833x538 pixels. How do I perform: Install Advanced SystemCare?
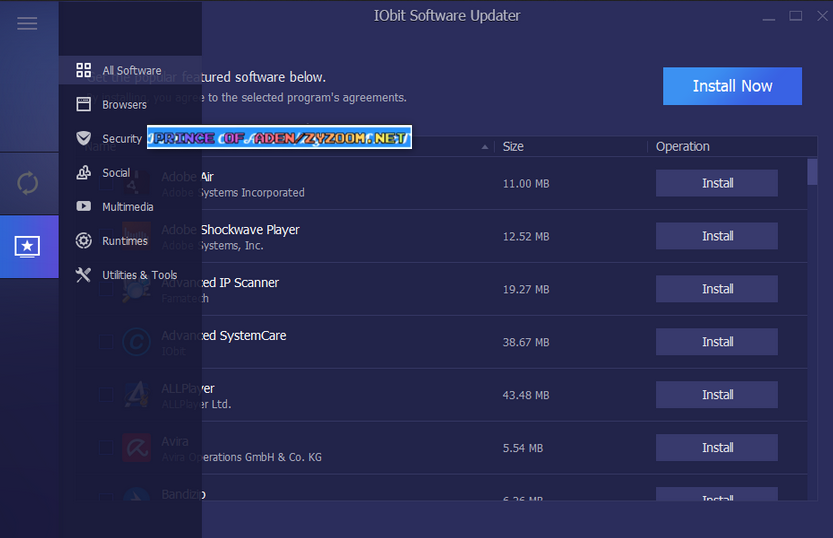pyautogui.click(x=717, y=342)
